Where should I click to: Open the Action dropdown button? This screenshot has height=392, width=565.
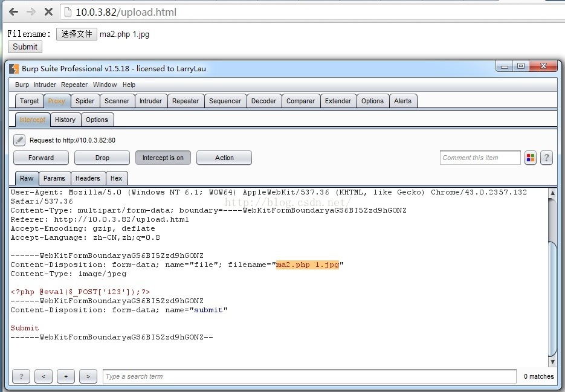pyautogui.click(x=224, y=158)
